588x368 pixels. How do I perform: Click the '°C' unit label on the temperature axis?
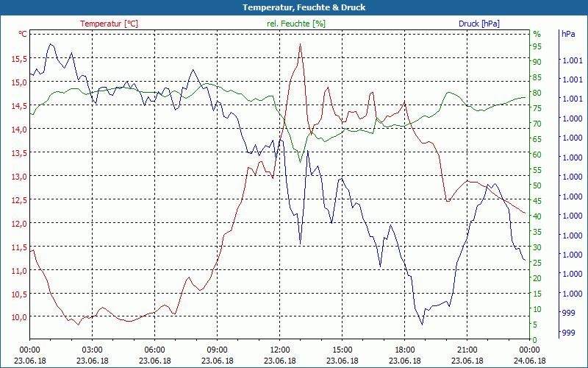point(23,34)
